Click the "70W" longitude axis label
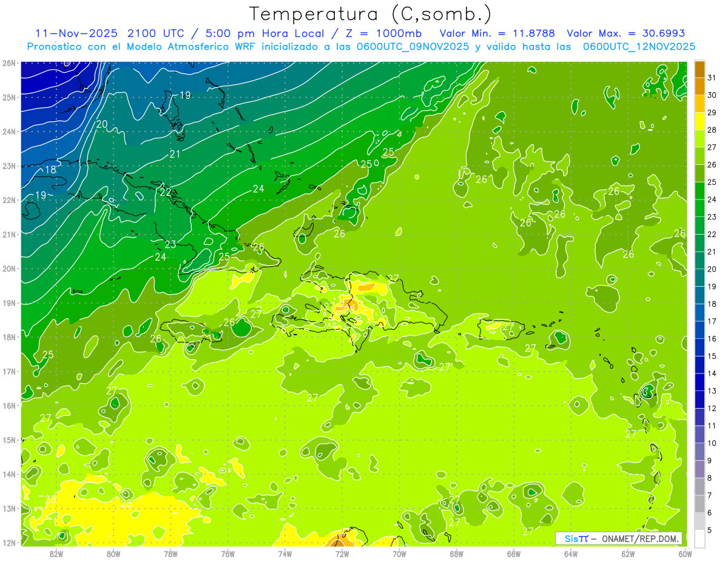The height and width of the screenshot is (562, 728). point(399,553)
